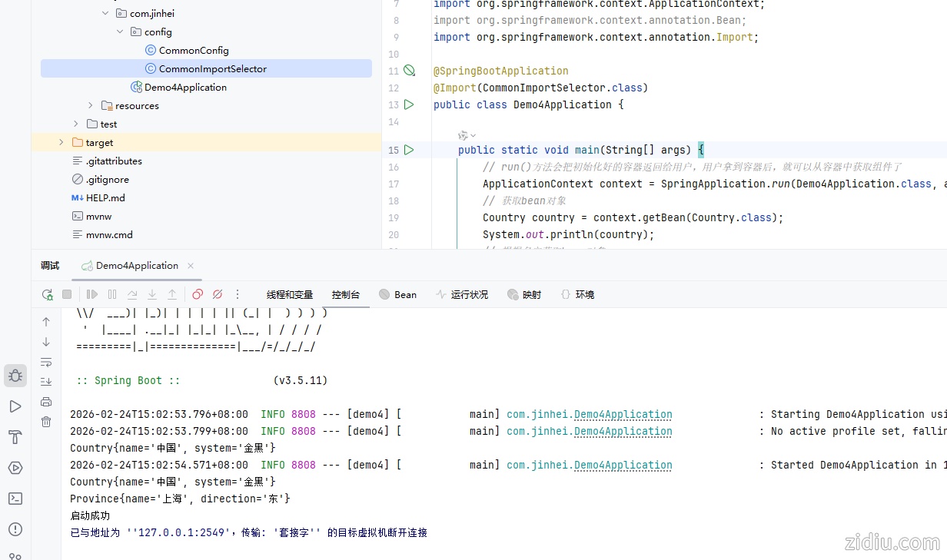The image size is (947, 560).
Task: Toggle soft-wrap for the console output
Action: pos(46,362)
